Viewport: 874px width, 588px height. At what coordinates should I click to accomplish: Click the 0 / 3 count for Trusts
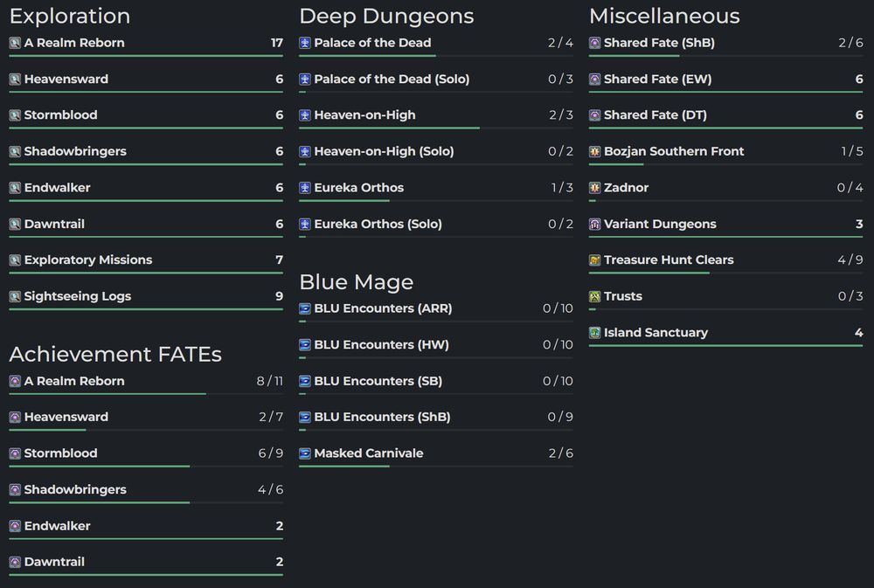click(x=850, y=296)
